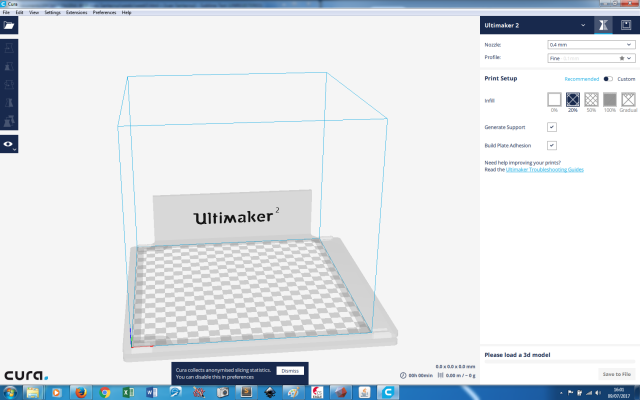Dismiss the anonymised statistics notification

click(290, 371)
